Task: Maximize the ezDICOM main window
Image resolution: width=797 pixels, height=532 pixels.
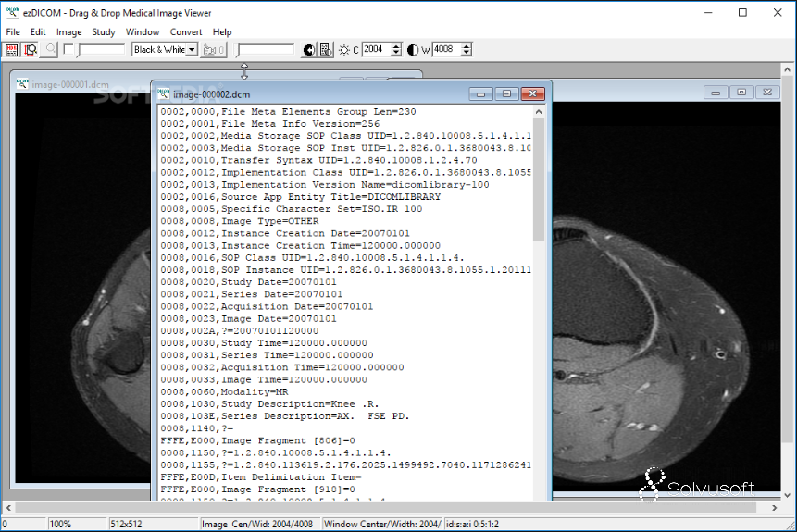Action: coord(742,13)
